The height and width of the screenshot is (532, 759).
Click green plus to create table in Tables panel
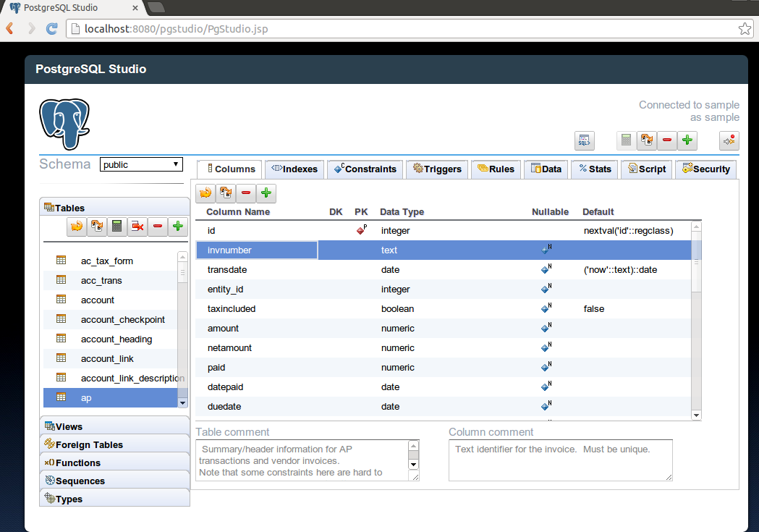(x=178, y=227)
